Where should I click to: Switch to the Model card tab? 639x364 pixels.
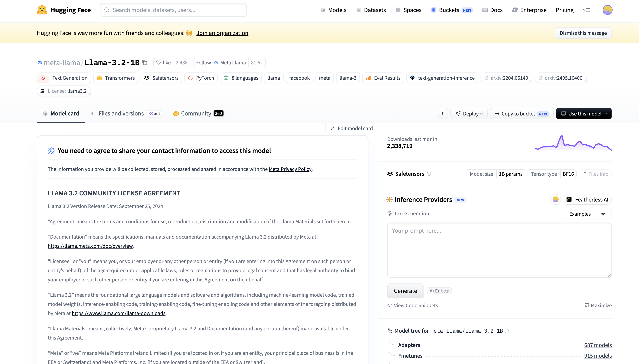(61, 114)
